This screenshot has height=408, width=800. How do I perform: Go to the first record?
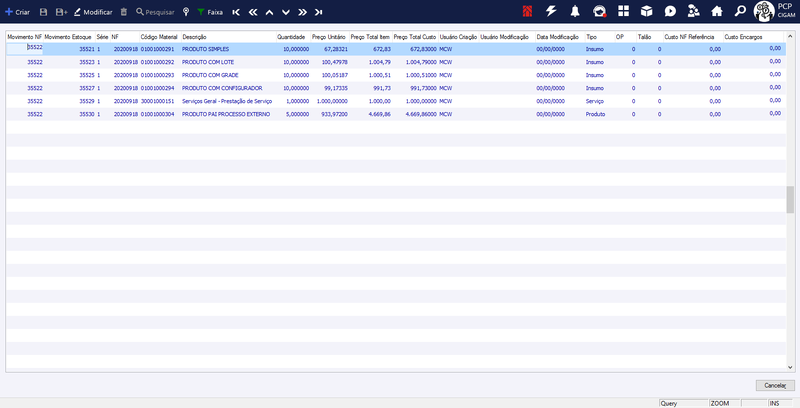[236, 12]
